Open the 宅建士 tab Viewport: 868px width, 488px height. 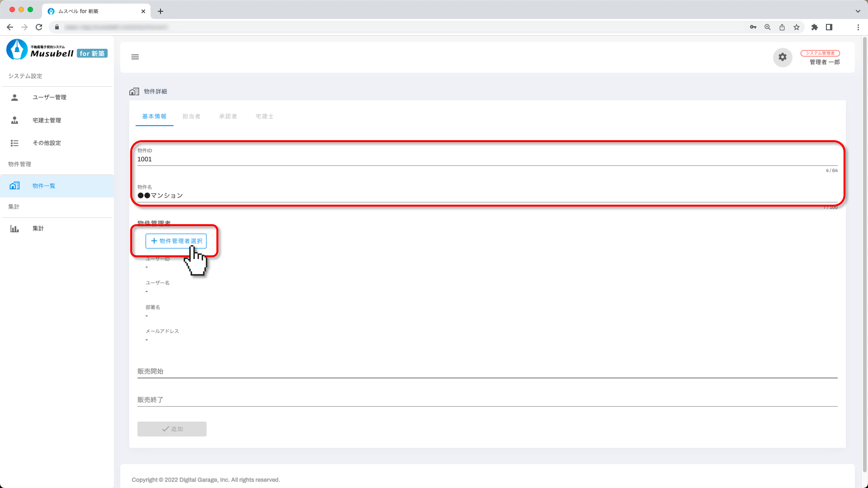pos(264,116)
